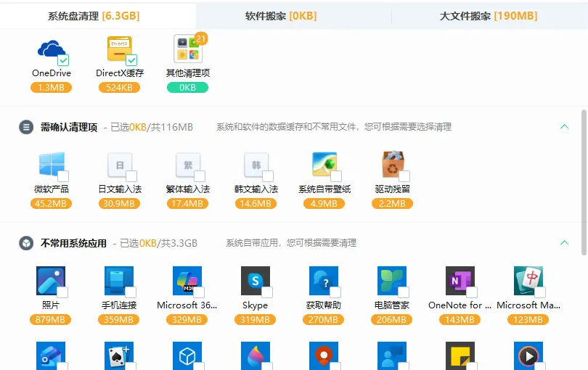This screenshot has width=588, height=370.
Task: Click the DirectX缓存 524KB size badge
Action: click(x=119, y=88)
